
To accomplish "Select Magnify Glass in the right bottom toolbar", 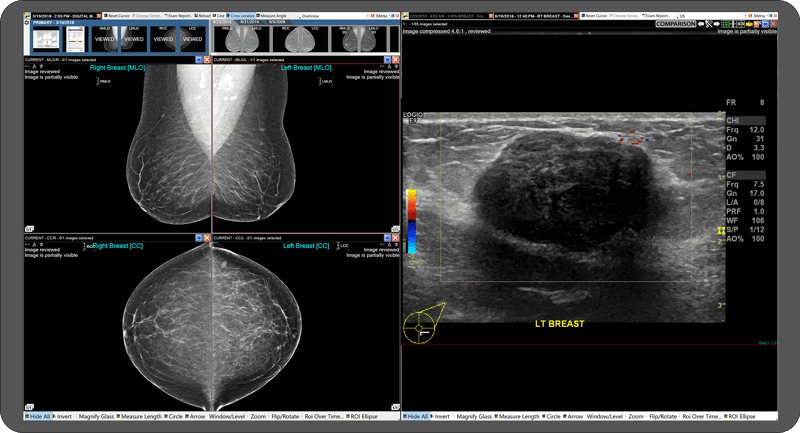I will [473, 417].
